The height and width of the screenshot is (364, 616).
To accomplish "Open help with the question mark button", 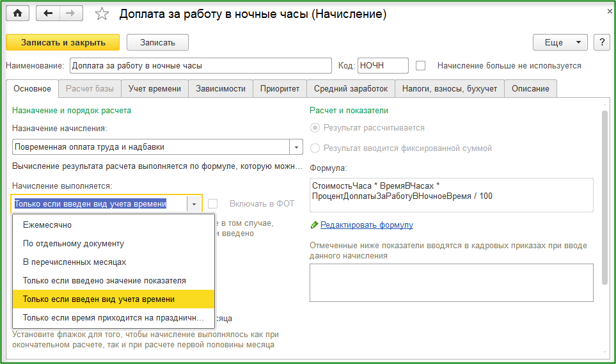I will pos(601,42).
